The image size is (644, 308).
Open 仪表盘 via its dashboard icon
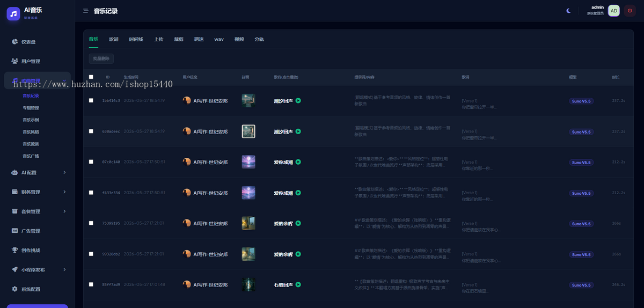[15, 42]
